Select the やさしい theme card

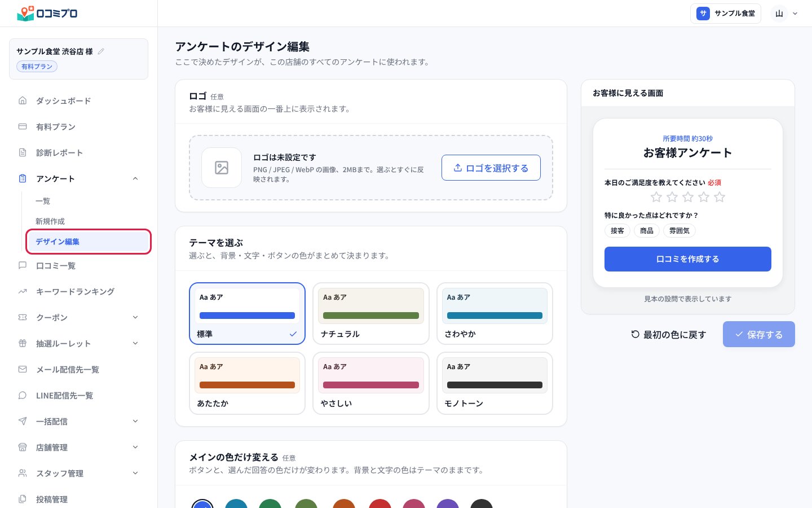tap(371, 383)
